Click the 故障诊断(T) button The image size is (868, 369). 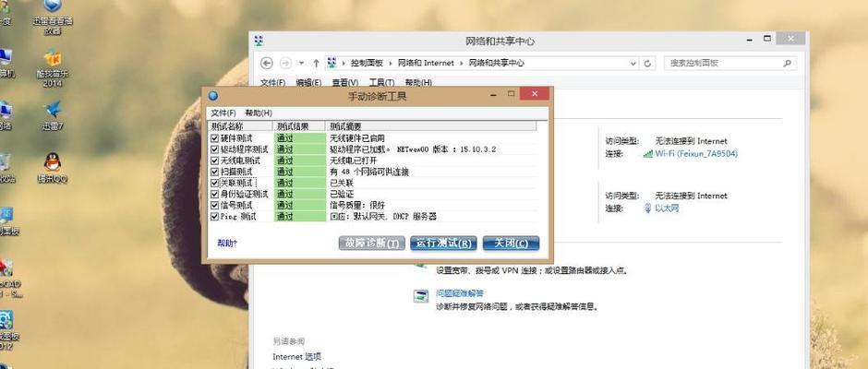coord(371,243)
